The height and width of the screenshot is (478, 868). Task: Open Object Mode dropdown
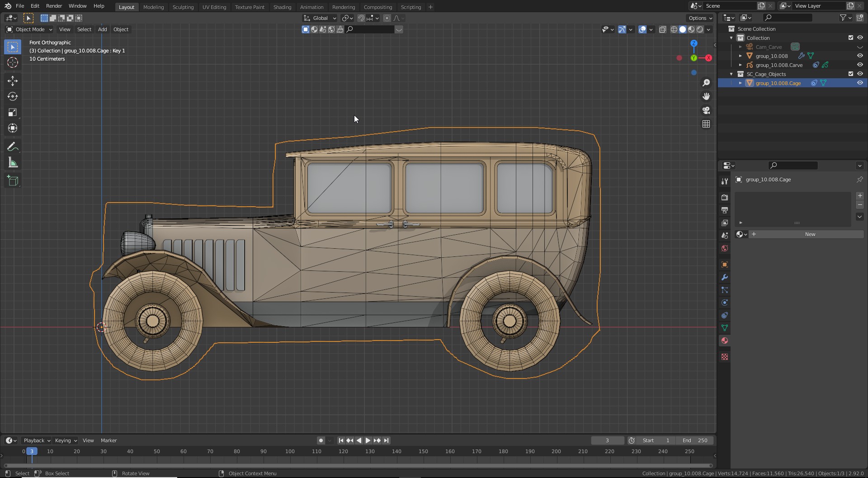pyautogui.click(x=29, y=29)
